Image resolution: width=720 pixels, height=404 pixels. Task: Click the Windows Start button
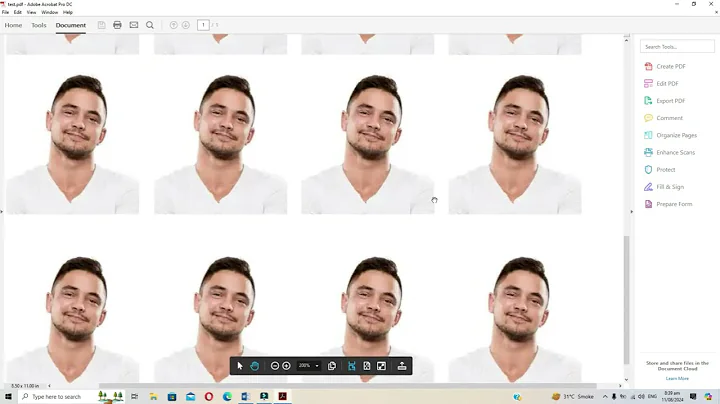click(8, 396)
